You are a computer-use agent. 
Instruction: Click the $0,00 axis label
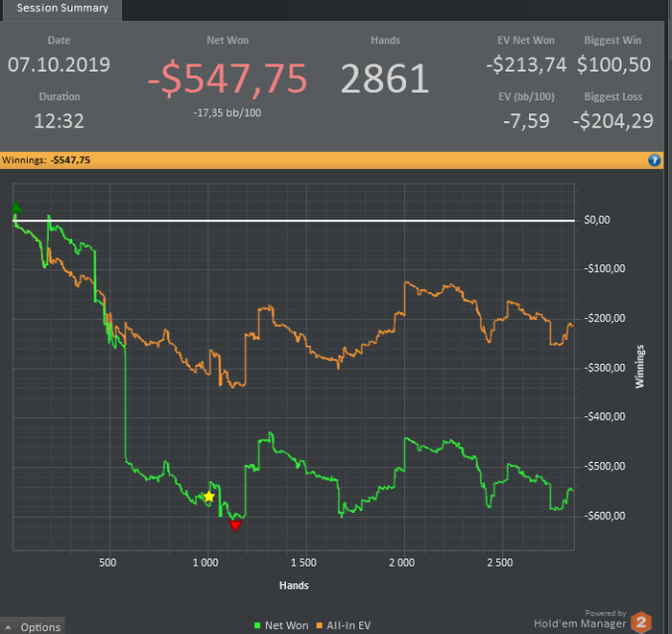coord(596,220)
